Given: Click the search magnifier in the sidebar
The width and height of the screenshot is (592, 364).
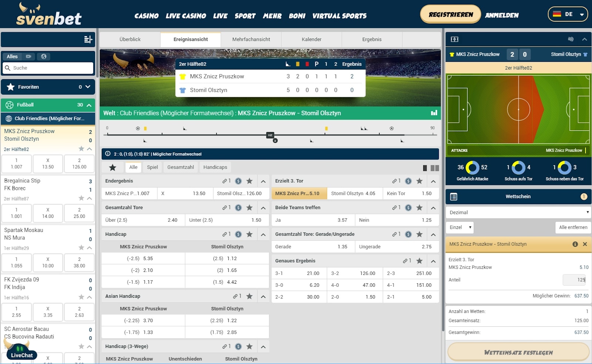Looking at the screenshot, I should [x=8, y=68].
